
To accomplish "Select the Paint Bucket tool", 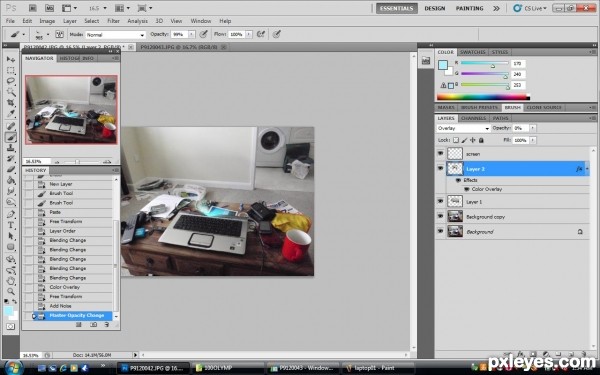I will pos(11,180).
